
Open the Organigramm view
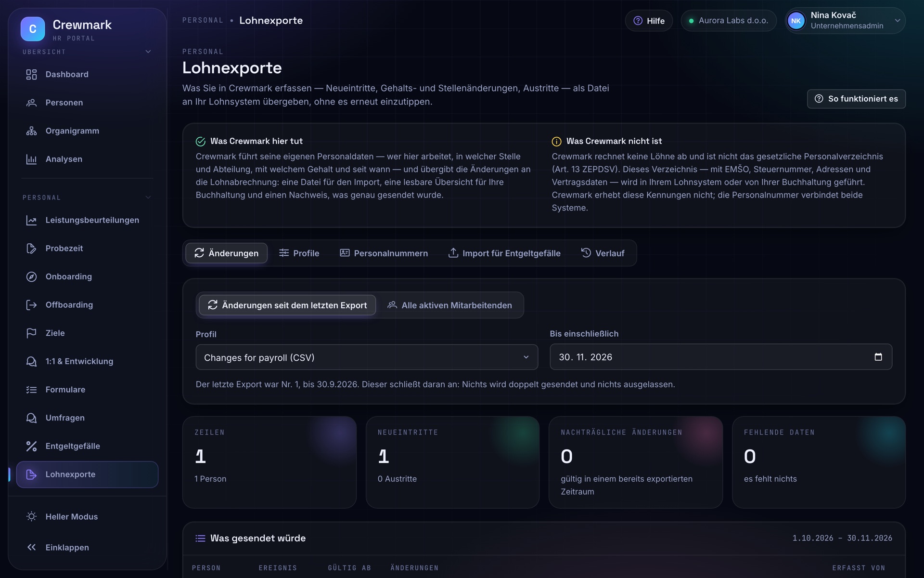pyautogui.click(x=87, y=131)
